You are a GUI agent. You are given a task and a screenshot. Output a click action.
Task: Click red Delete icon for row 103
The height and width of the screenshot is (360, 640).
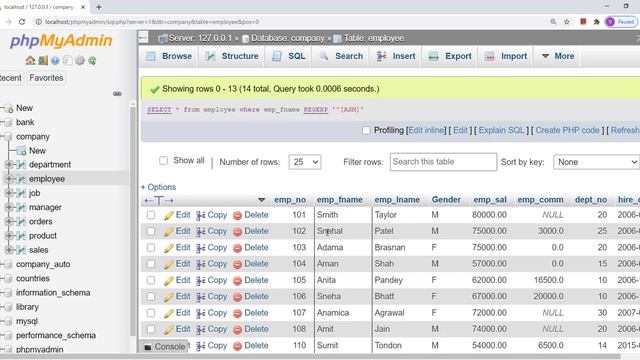[237, 248]
